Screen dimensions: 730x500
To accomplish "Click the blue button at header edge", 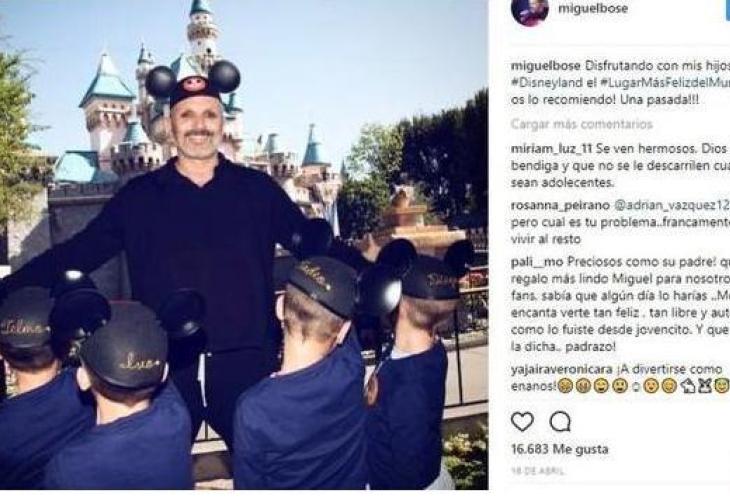I will pos(727,10).
